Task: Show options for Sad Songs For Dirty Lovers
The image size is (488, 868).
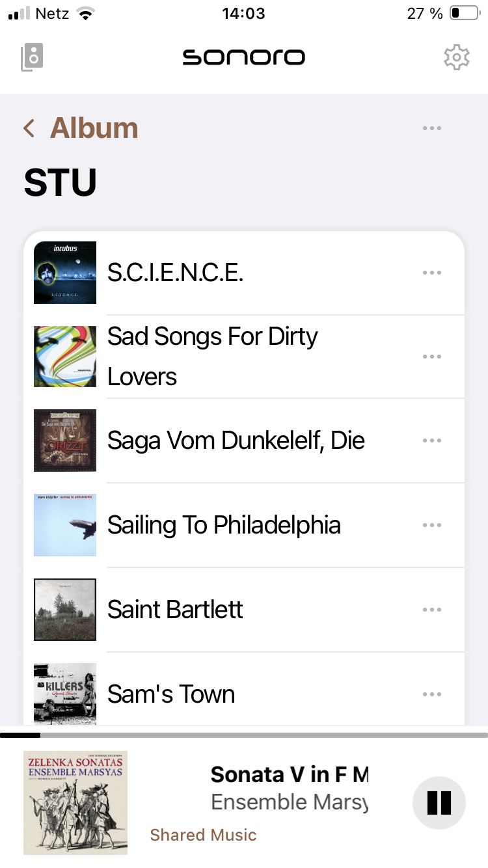Action: coord(432,357)
